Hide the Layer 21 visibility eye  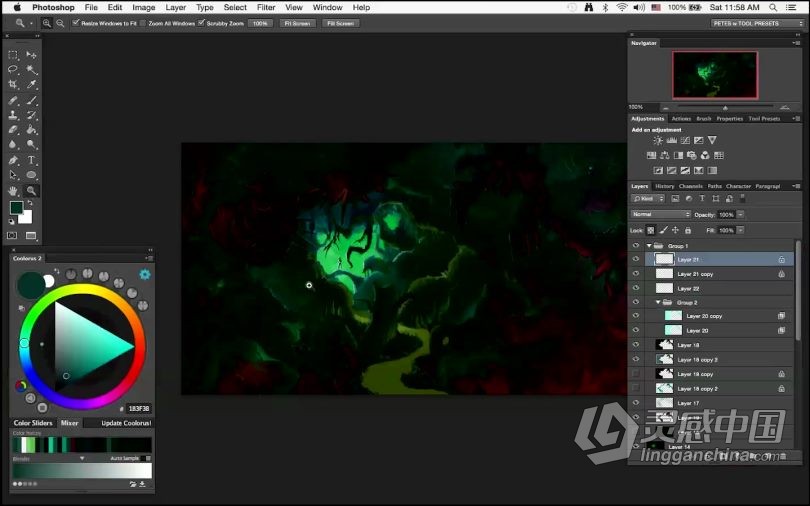tap(636, 260)
